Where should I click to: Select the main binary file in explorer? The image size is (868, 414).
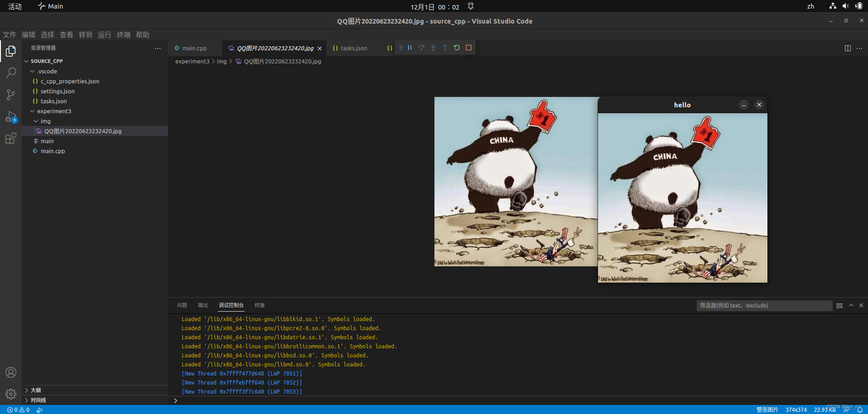tap(95, 141)
